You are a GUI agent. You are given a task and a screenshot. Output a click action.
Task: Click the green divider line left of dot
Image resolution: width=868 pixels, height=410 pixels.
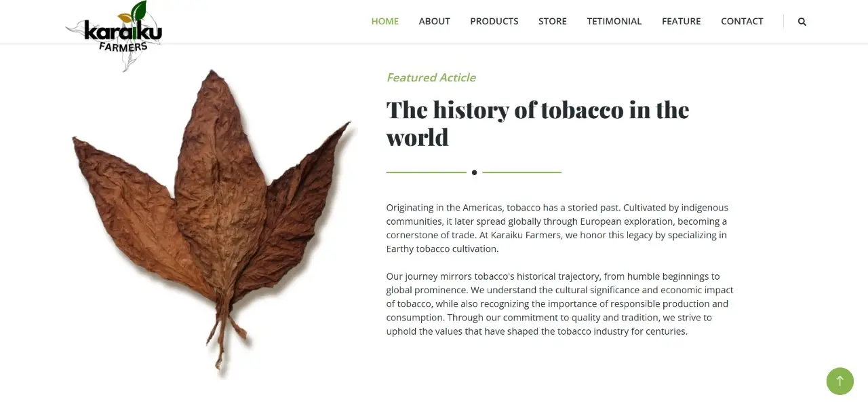click(426, 172)
